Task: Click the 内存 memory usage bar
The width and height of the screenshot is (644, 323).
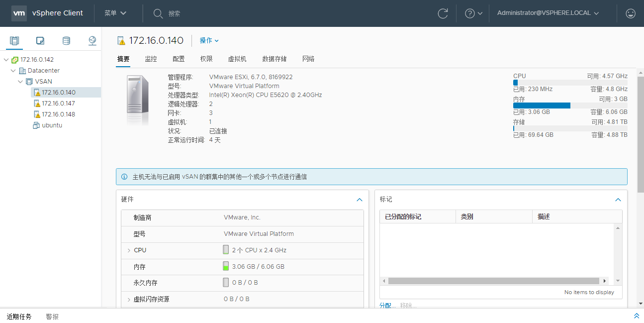Action: point(570,106)
